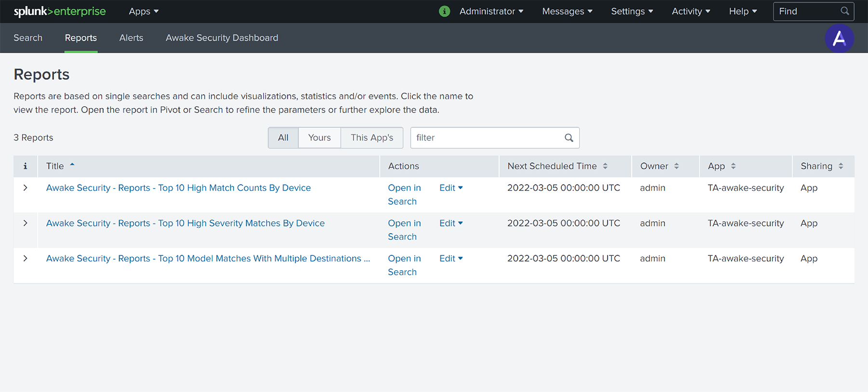Screen dimensions: 868x392
Task: Open the Activity dropdown
Action: [691, 11]
